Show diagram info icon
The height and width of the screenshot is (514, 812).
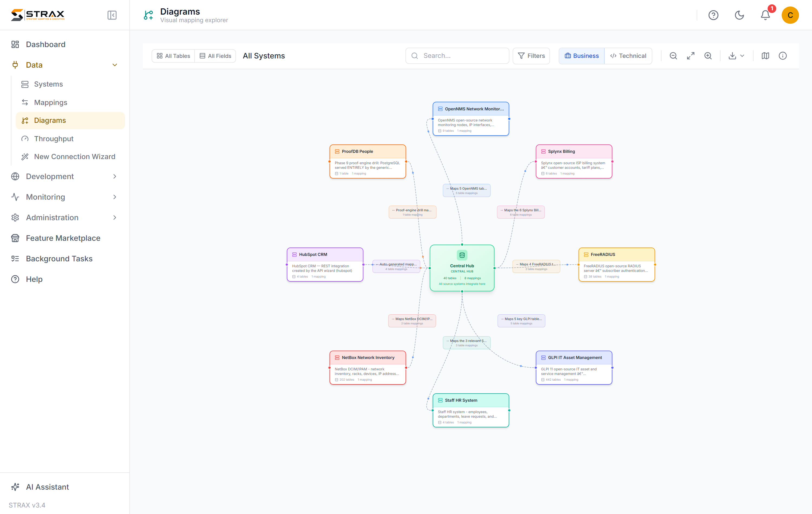tap(783, 56)
